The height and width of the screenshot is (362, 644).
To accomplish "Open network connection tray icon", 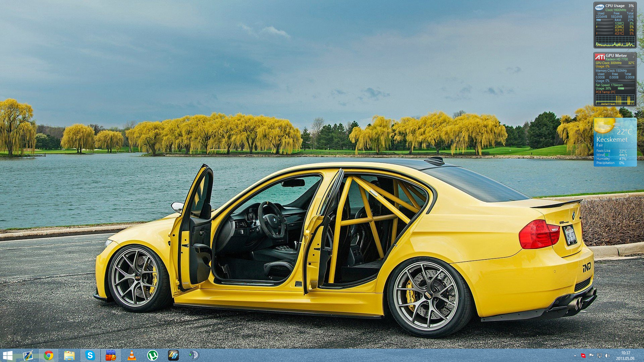I will (599, 356).
